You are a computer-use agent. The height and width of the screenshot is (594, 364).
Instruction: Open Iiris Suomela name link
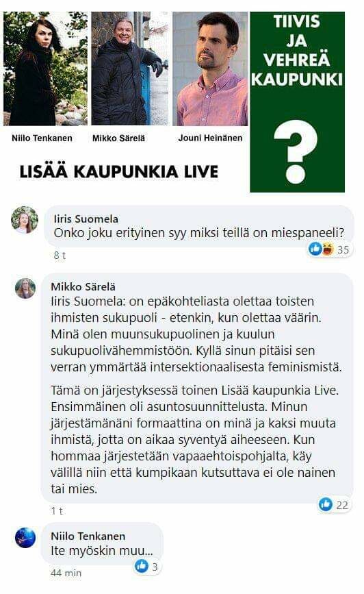point(86,219)
